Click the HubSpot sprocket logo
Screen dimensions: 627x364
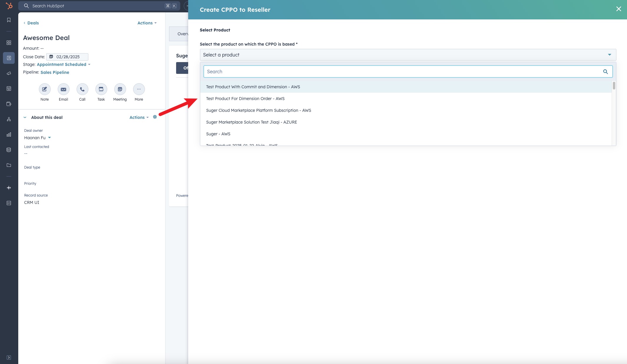[9, 6]
